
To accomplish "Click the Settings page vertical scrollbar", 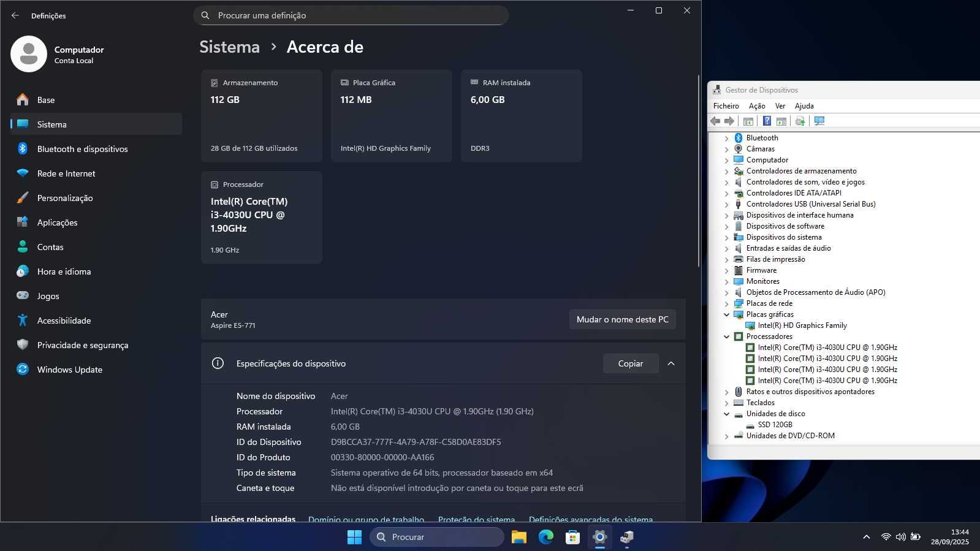I will (699, 170).
